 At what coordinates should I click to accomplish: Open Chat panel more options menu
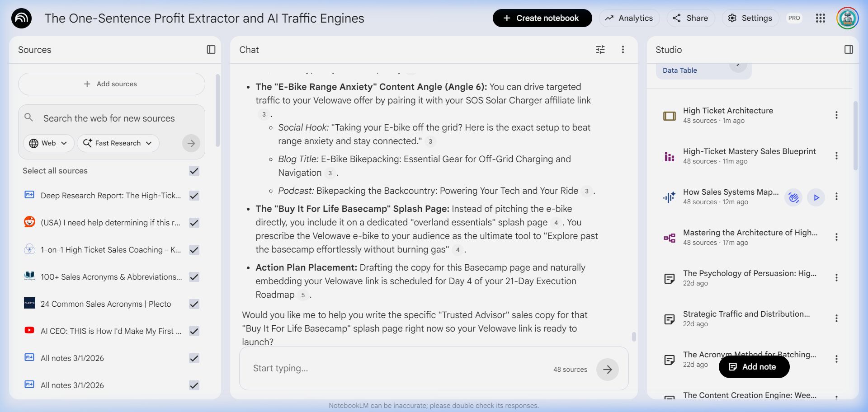tap(623, 50)
